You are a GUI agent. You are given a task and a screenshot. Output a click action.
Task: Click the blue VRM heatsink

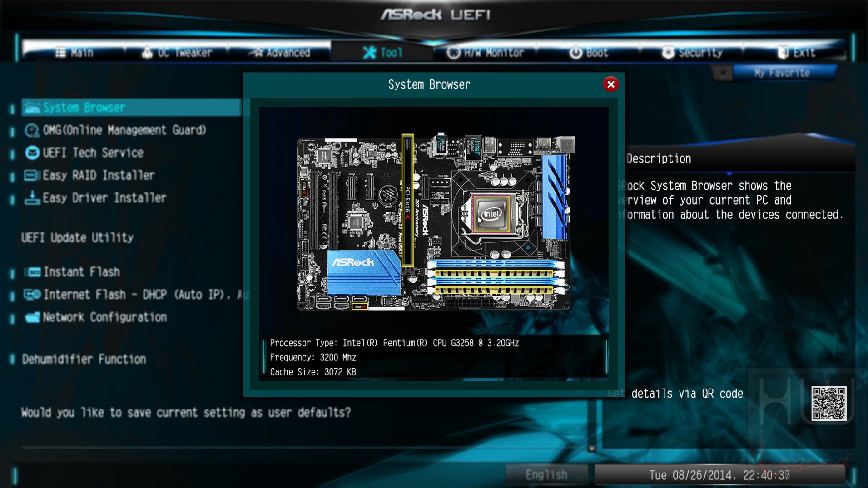555,197
